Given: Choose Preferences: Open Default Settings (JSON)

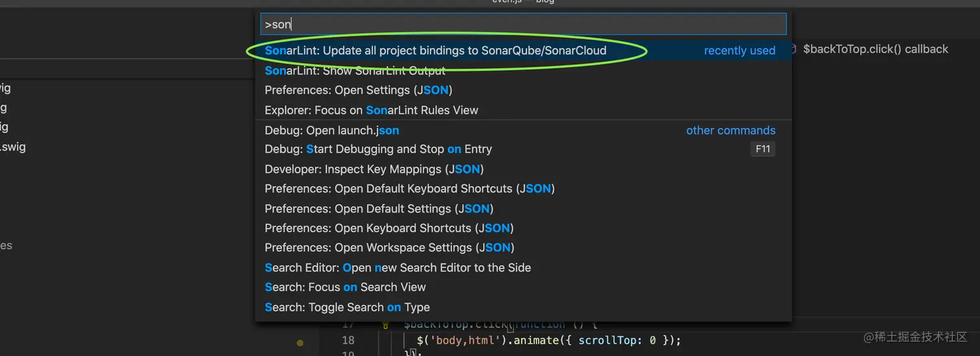Looking at the screenshot, I should (523, 209).
